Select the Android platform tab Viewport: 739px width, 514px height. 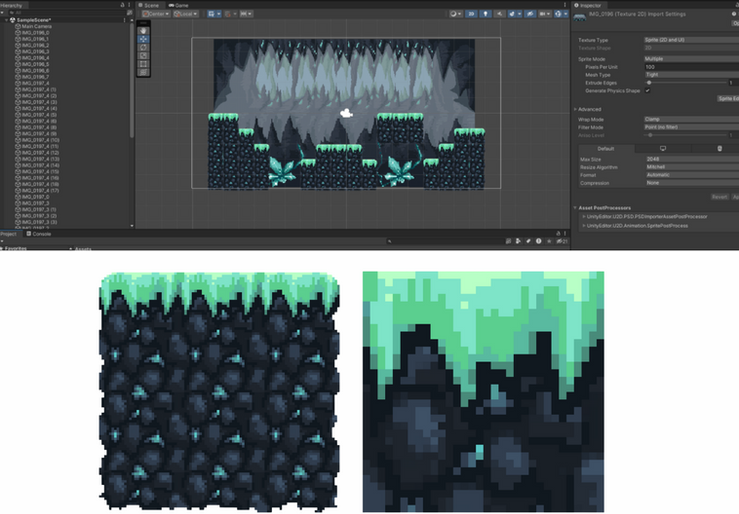click(x=719, y=148)
